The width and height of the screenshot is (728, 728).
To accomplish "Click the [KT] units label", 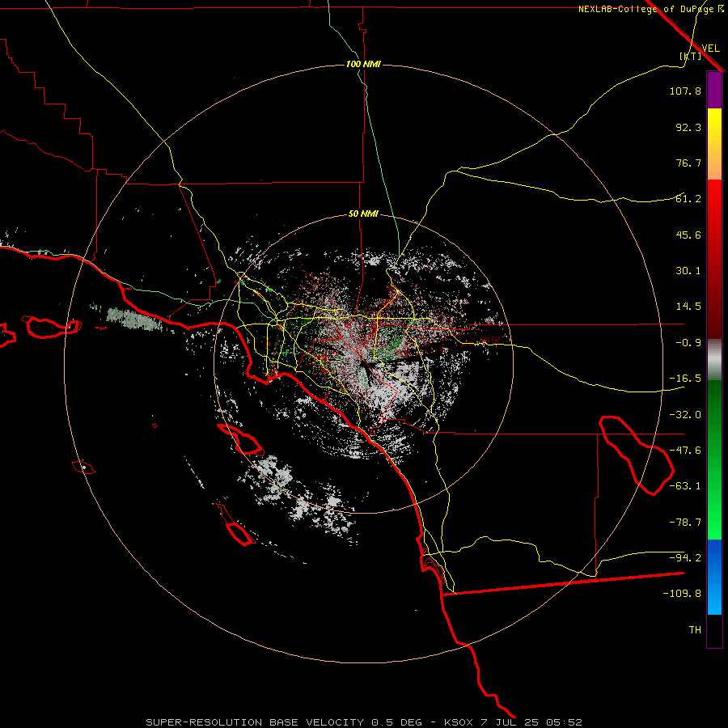I will pyautogui.click(x=691, y=56).
